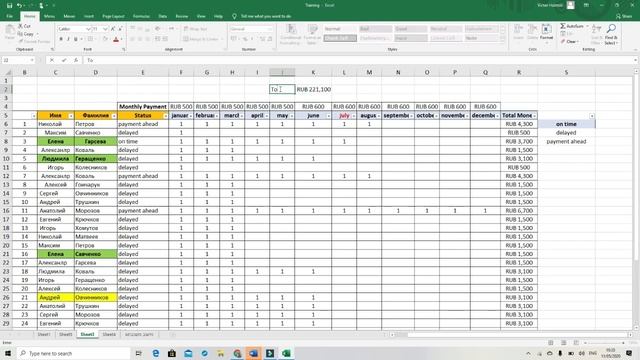Open Sort & Filter
Screen dimensions: 640x360
pyautogui.click(x=596, y=34)
